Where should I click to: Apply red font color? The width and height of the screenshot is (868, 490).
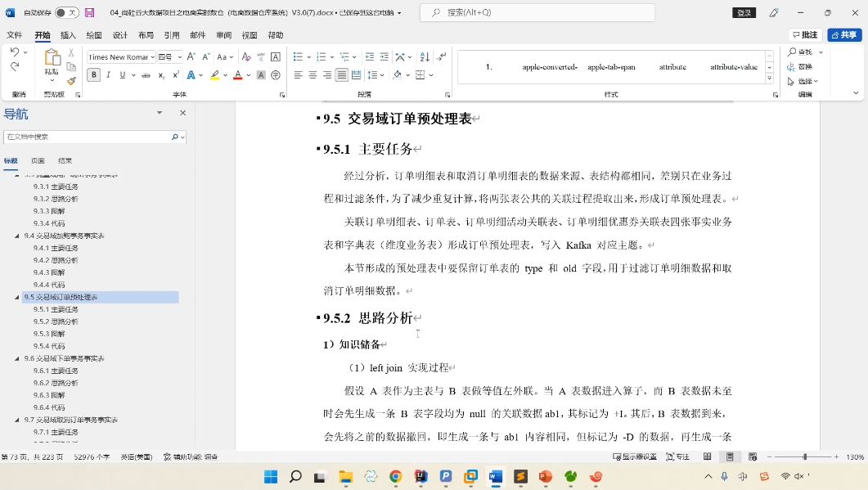237,74
